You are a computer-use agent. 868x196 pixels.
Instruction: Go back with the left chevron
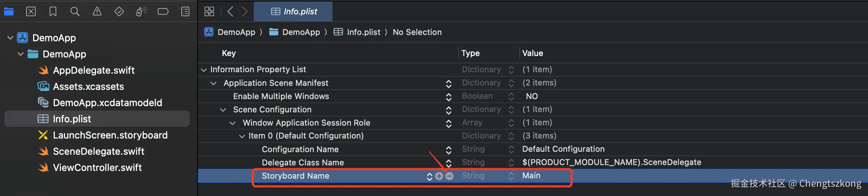point(230,12)
